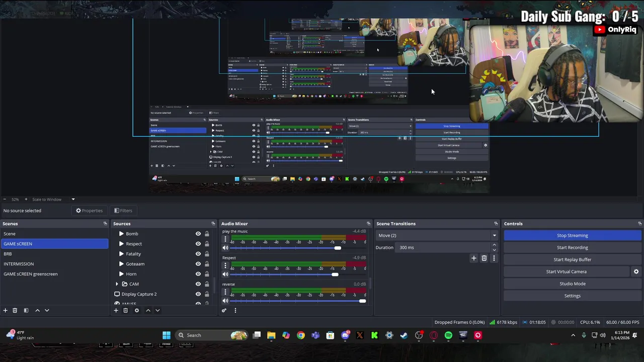Pop out the Audio Mixer dock
Screen dimensions: 644x362
pos(368,224)
